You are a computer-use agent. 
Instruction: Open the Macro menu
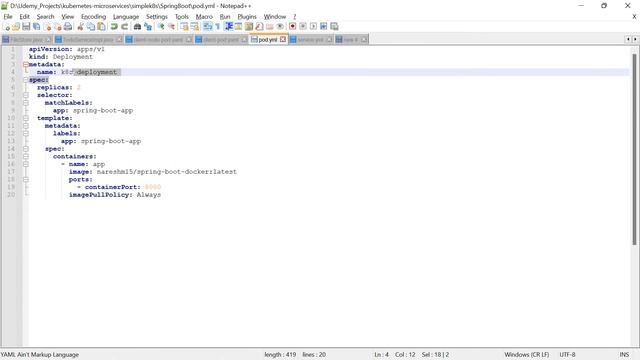(204, 17)
